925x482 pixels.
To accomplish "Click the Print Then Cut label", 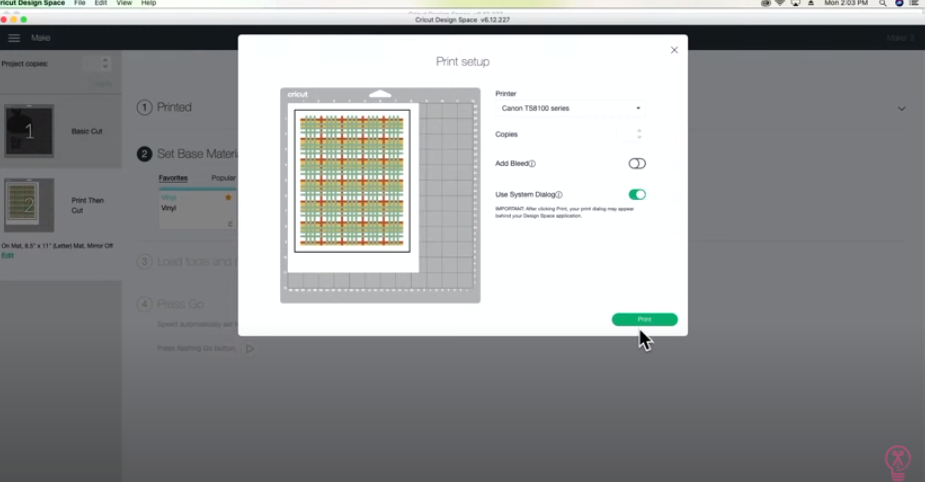I will point(87,205).
